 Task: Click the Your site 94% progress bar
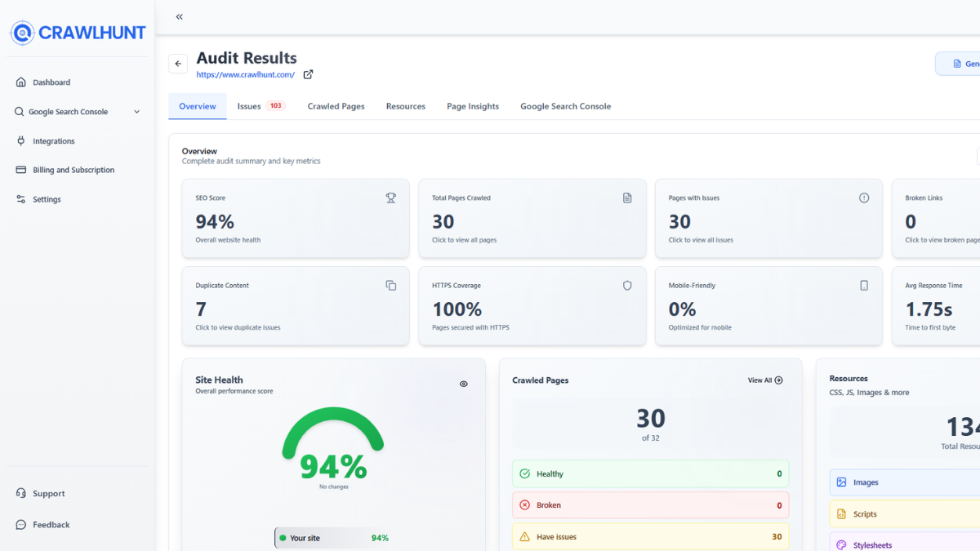[x=333, y=538]
